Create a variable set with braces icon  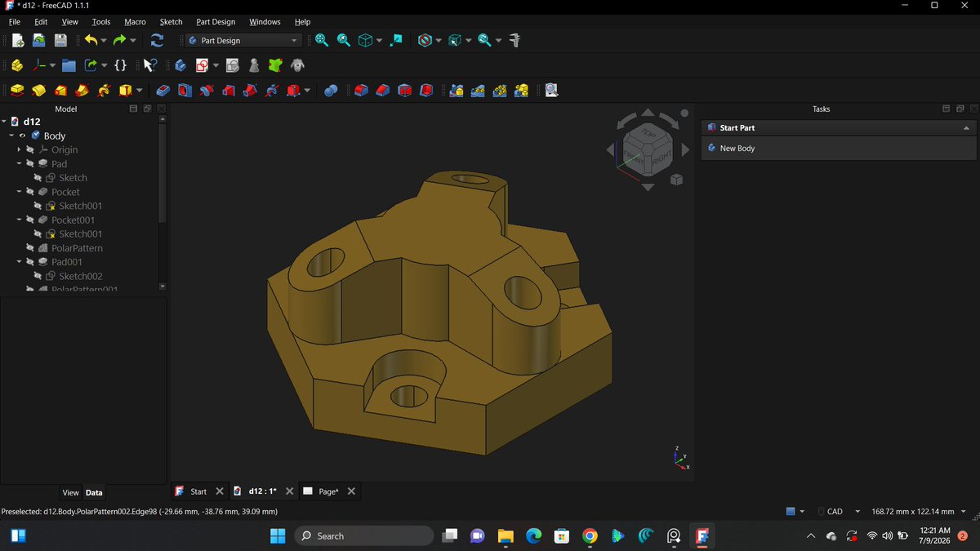[120, 65]
